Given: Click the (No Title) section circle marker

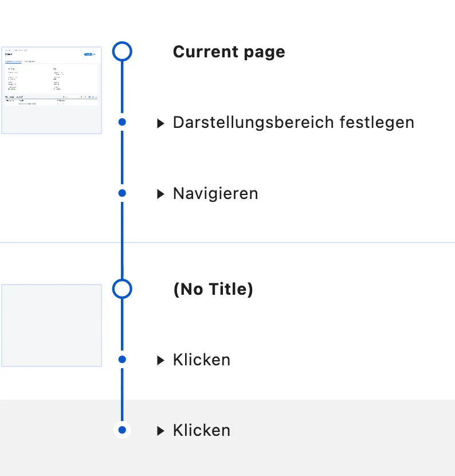Looking at the screenshot, I should point(122,288).
